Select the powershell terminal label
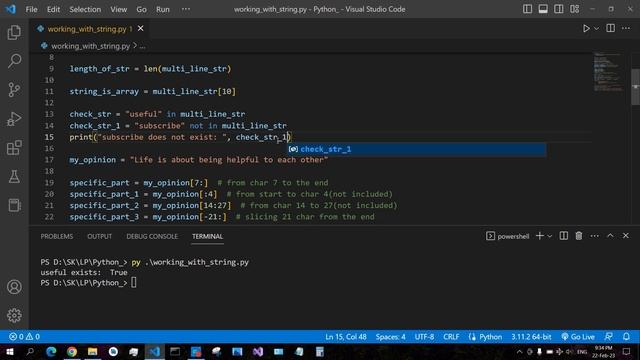 508,236
